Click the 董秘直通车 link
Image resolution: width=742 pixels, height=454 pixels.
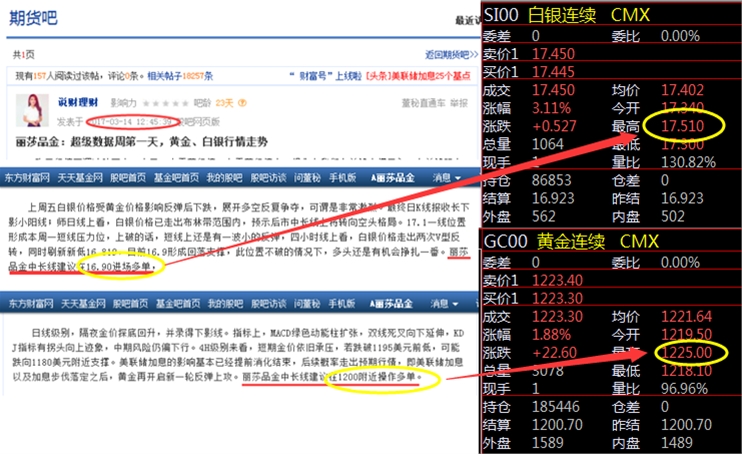click(423, 103)
